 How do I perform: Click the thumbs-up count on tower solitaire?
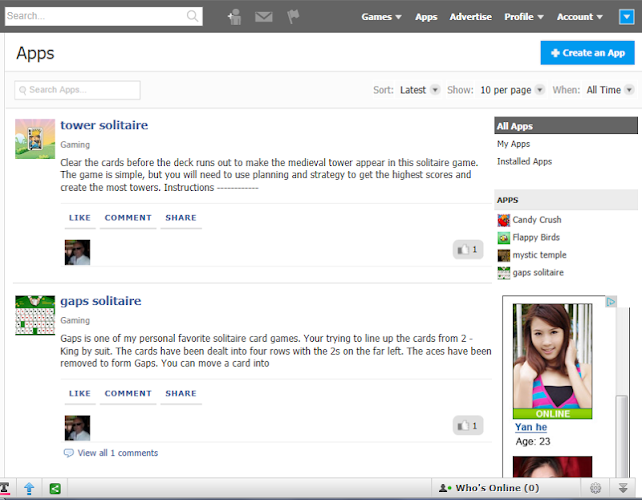(x=467, y=249)
